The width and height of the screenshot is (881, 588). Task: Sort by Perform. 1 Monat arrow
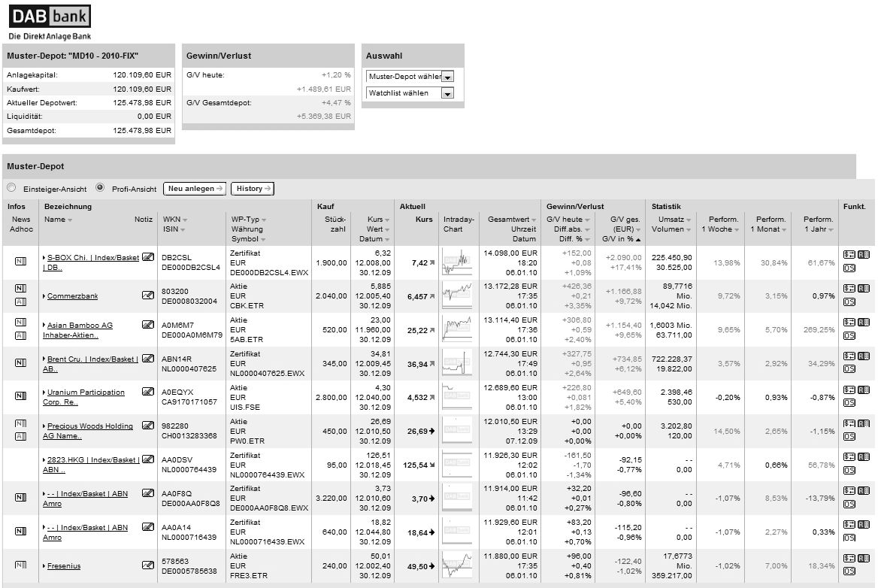[784, 230]
